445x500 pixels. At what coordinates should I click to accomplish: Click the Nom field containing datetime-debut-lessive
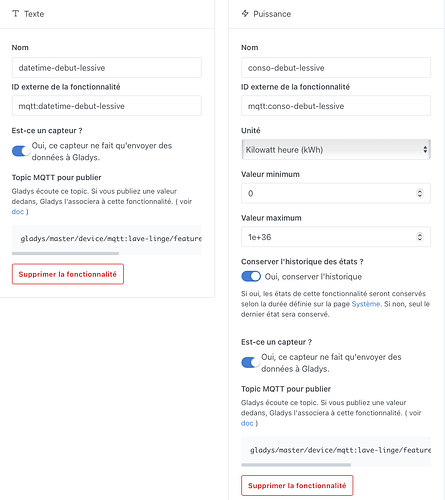(x=107, y=68)
